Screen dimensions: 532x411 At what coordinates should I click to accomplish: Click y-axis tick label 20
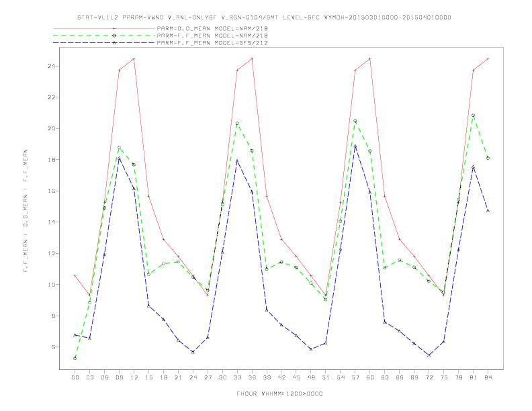(52, 128)
